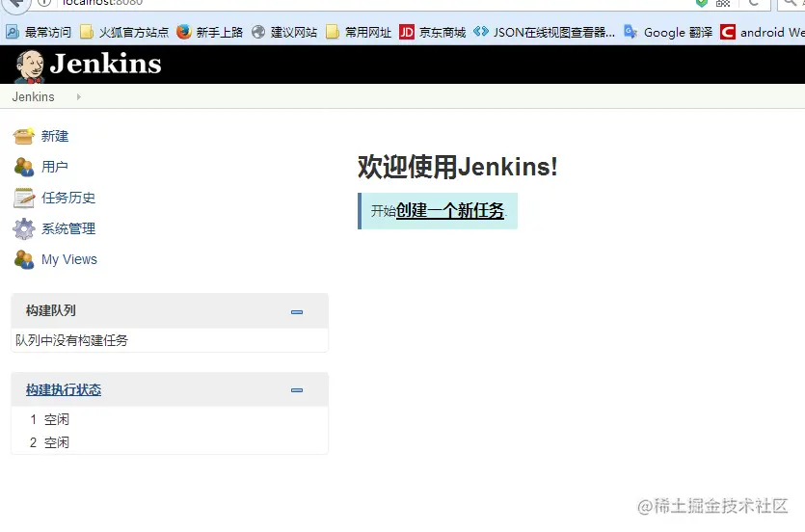Select the 队列中没有构建任务 text
Viewport: 805px width, 532px height.
point(72,340)
